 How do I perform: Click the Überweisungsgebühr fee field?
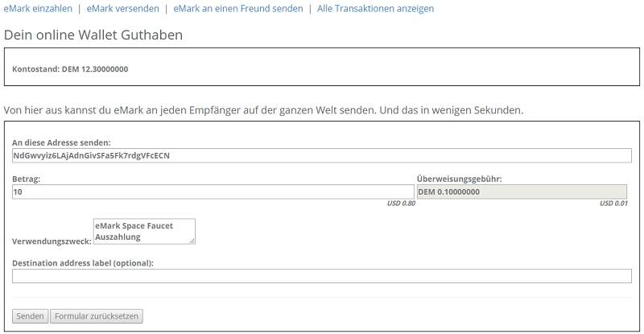point(522,192)
